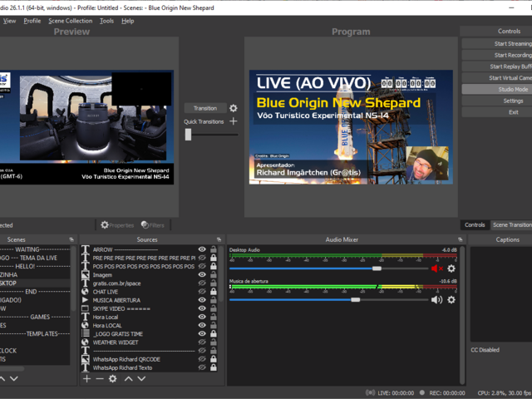Screen dimensions: 532x399
Task: Switch to the Scene Transitions tab
Action: 511,224
